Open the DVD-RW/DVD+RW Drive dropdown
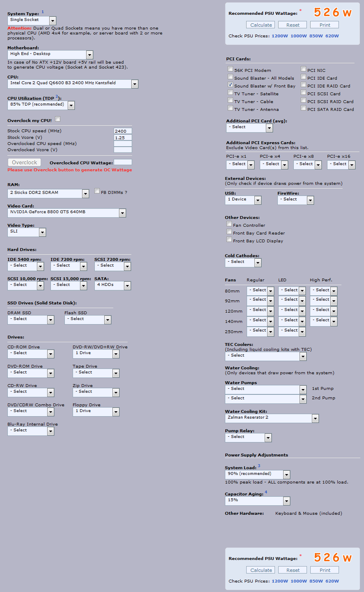 tap(96, 354)
